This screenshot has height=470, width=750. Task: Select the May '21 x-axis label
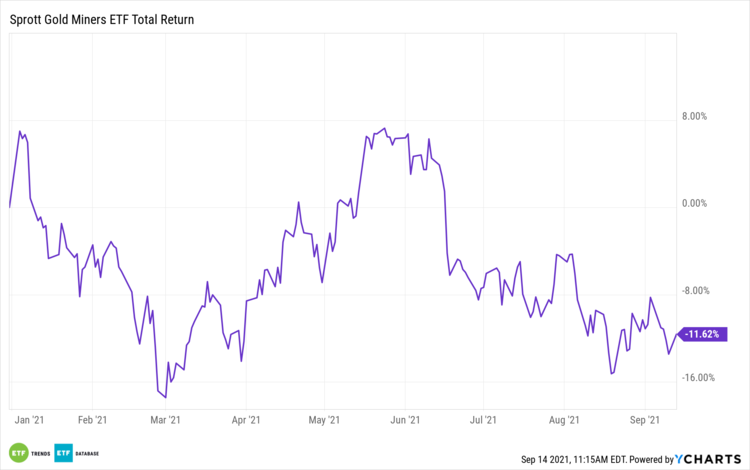326,421
